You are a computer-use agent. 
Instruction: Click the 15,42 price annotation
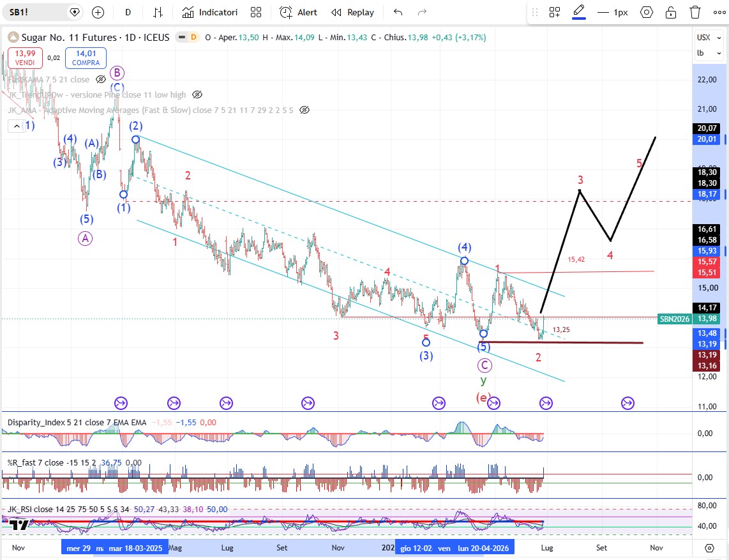[576, 259]
